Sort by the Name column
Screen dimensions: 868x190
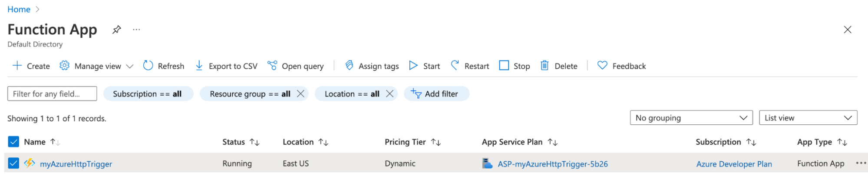point(42,142)
